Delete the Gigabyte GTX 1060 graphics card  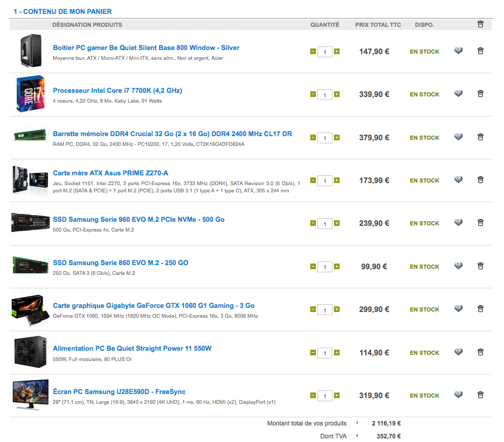pos(480,309)
